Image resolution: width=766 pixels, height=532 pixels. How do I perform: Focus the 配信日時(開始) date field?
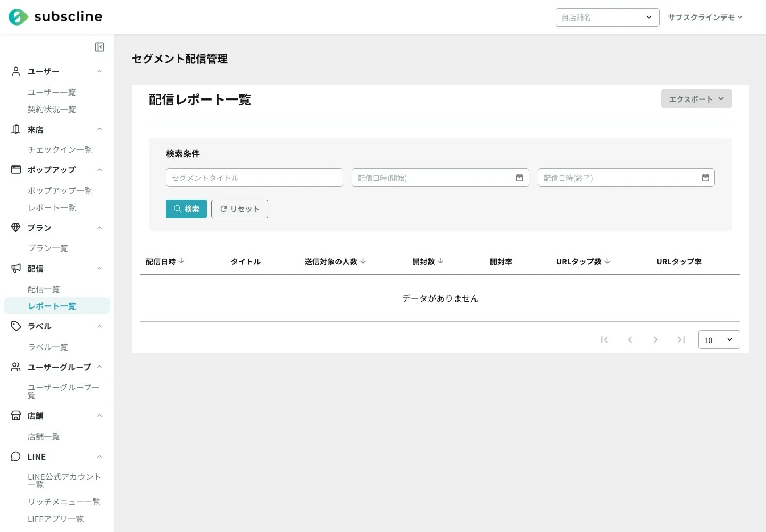pos(440,178)
